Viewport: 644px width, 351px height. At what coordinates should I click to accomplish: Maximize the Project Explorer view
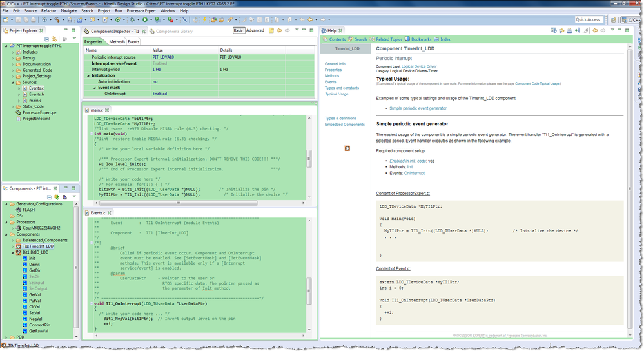pos(73,30)
